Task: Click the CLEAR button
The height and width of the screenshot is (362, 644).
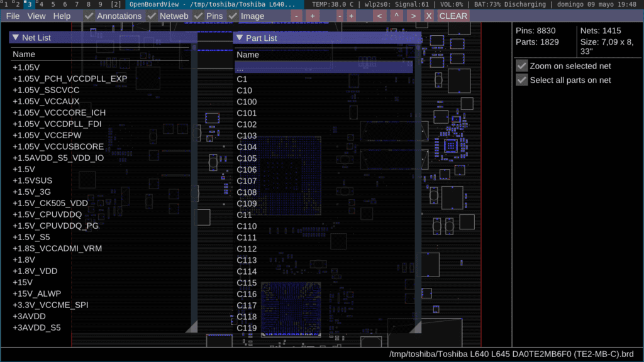Action: pos(453,16)
